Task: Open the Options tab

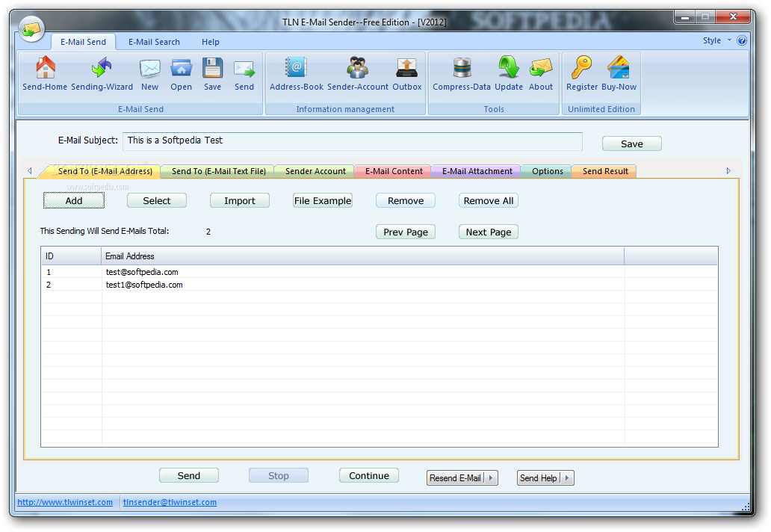Action: click(x=548, y=171)
